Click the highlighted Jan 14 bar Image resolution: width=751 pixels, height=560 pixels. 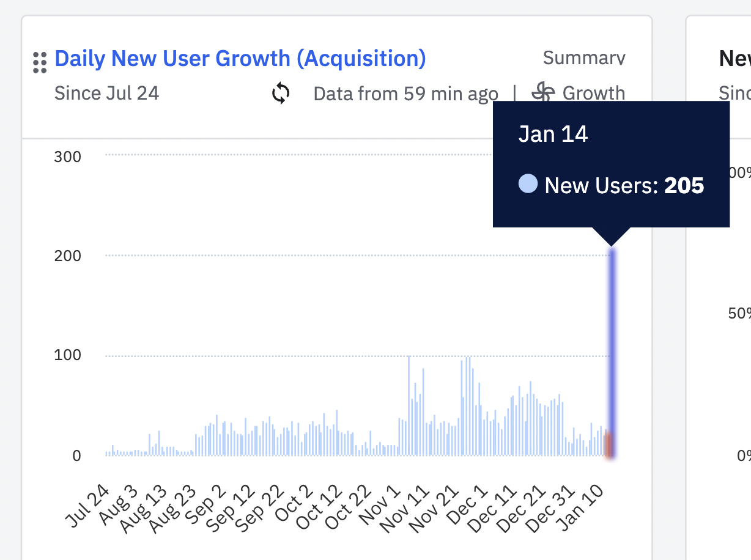click(x=611, y=353)
